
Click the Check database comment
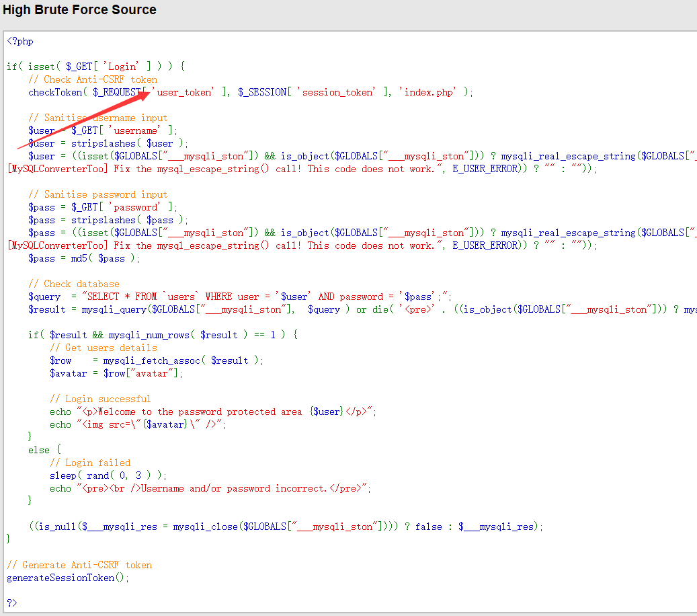click(74, 284)
